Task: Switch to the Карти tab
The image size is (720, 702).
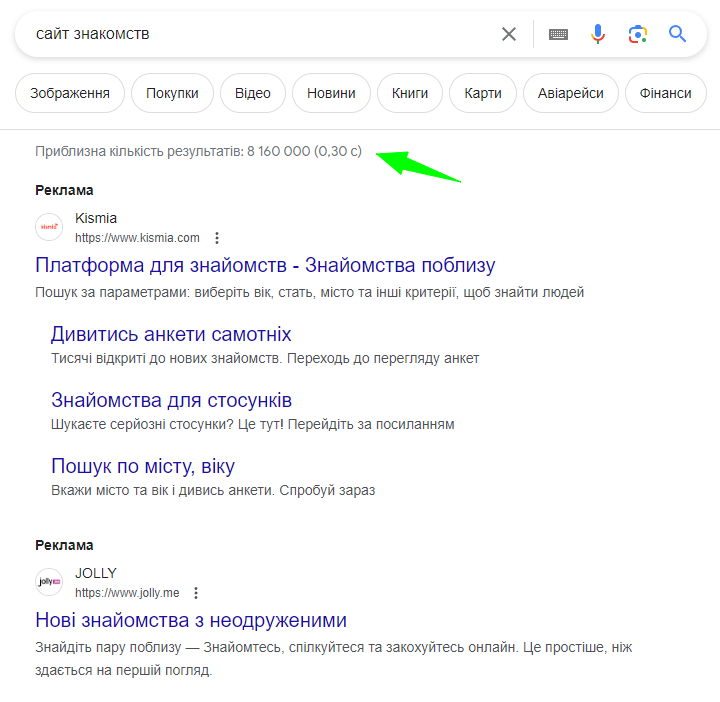Action: pos(483,93)
